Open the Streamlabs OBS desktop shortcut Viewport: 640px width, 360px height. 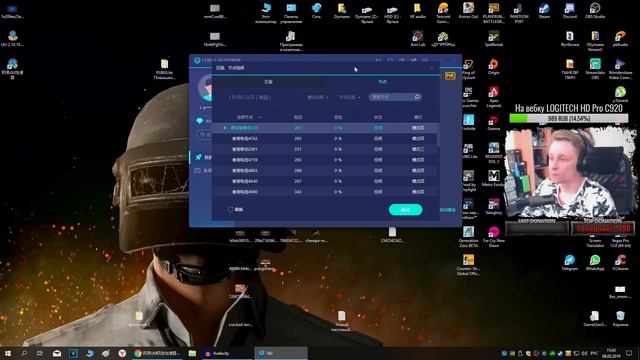pos(595,69)
